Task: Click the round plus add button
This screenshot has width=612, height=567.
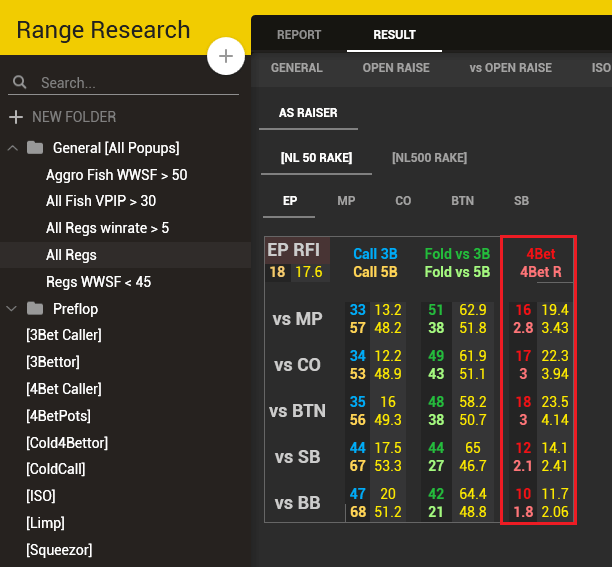Action: (226, 56)
